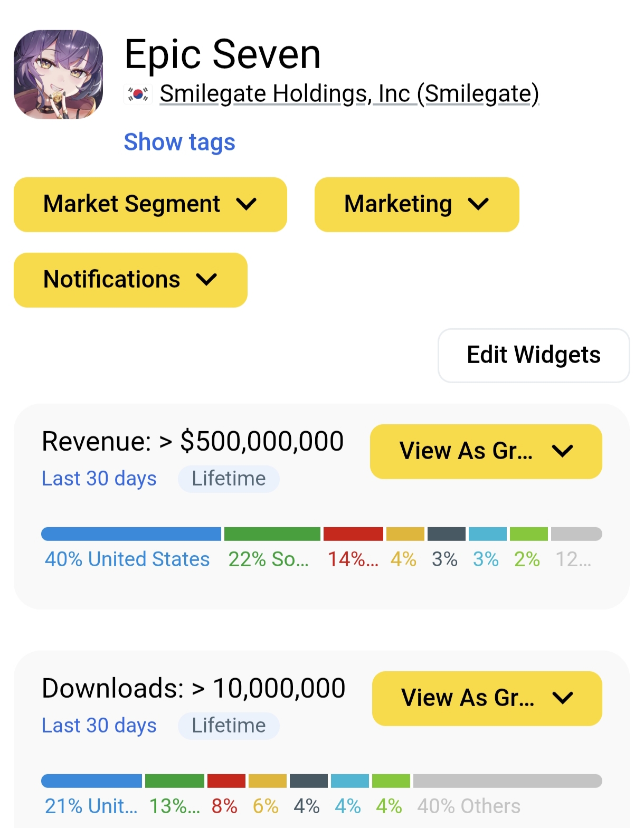Expand the Market Segment dropdown
644x828 pixels.
coord(150,204)
